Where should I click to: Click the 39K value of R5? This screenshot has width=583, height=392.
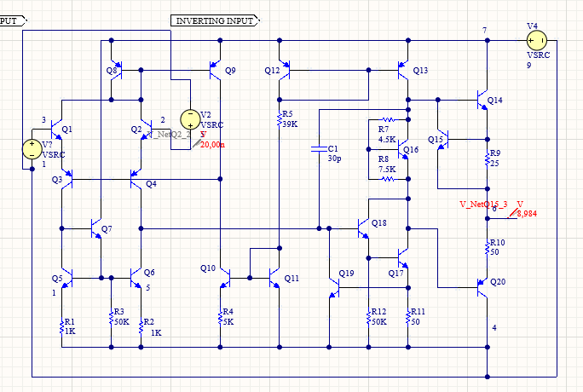click(x=290, y=124)
